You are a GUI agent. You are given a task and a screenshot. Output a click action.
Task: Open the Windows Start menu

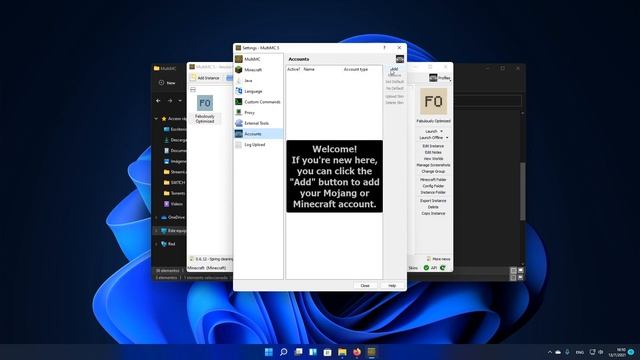tap(269, 352)
